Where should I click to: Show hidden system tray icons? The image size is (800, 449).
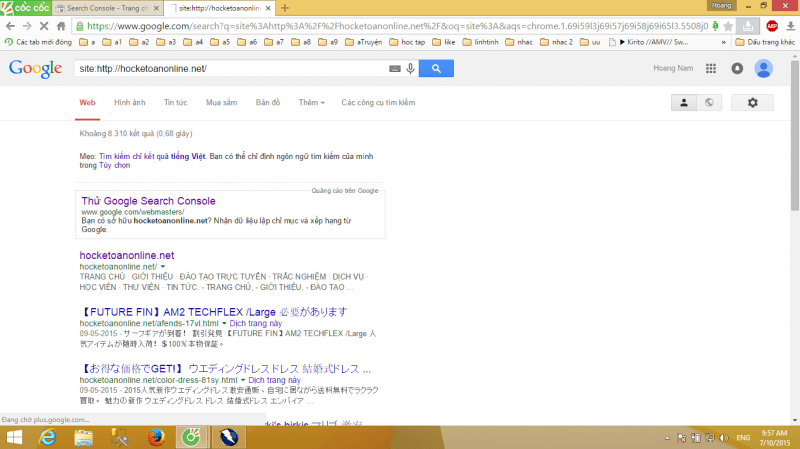pyautogui.click(x=667, y=438)
